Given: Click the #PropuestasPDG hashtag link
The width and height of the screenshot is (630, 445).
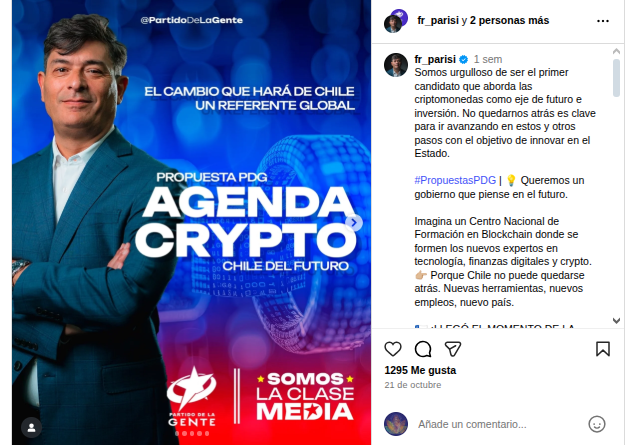Looking at the screenshot, I should pyautogui.click(x=455, y=180).
